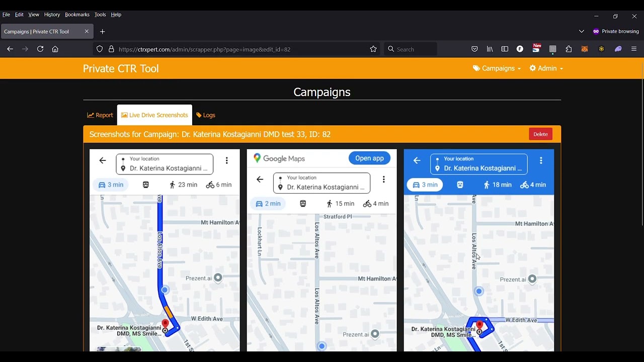This screenshot has height=362, width=644.
Task: Open the first map screenshot thumbnail
Action: pos(165,250)
